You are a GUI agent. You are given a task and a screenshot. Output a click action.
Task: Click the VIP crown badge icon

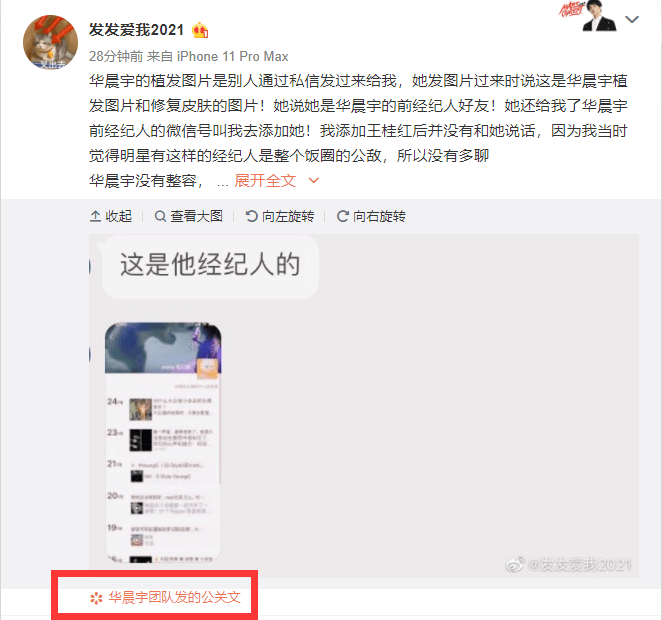point(200,30)
